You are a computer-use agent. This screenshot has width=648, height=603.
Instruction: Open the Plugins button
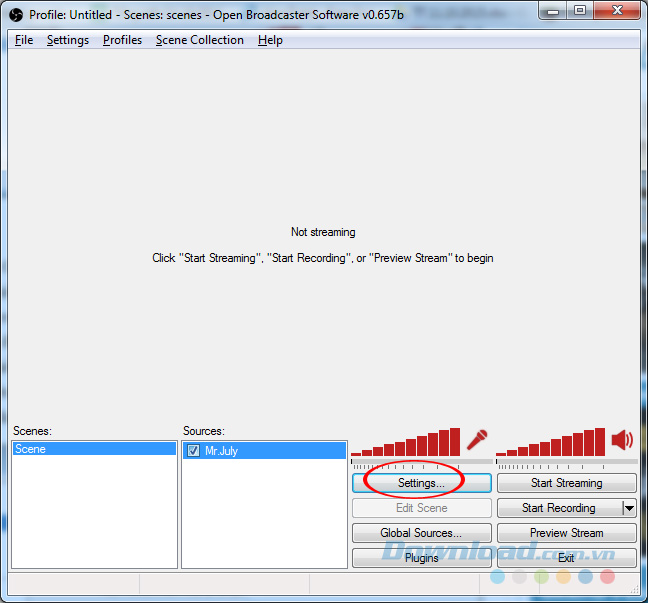point(421,558)
